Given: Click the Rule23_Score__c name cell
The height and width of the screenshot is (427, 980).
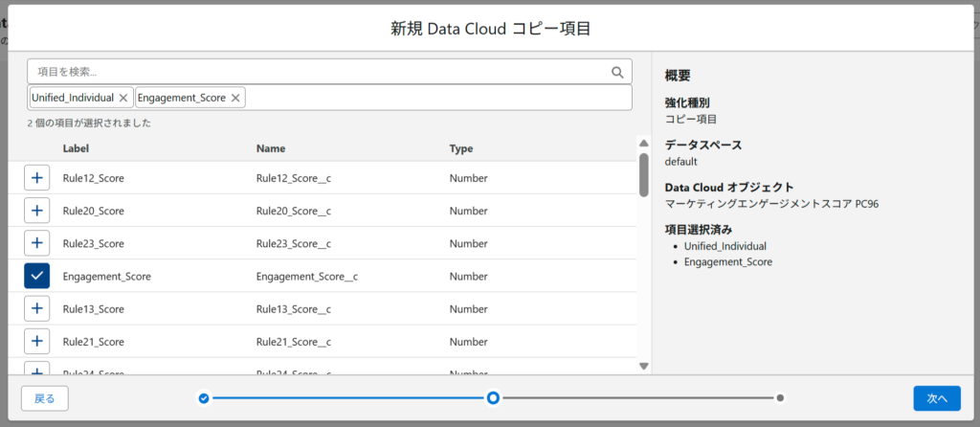Looking at the screenshot, I should [293, 243].
